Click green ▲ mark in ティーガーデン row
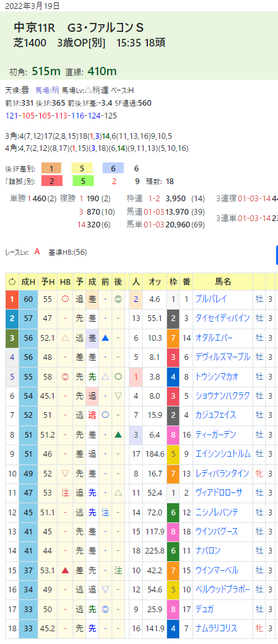278x644 pixels. point(118,434)
